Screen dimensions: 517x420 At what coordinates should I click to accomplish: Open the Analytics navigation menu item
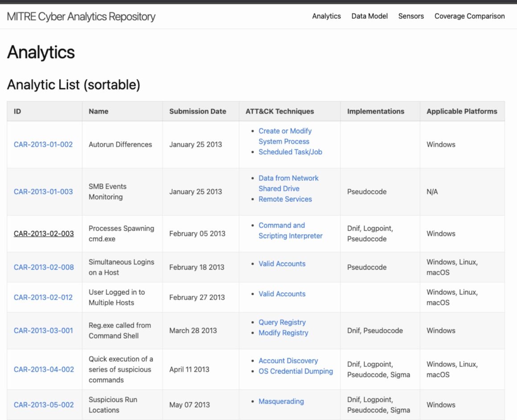coord(326,16)
